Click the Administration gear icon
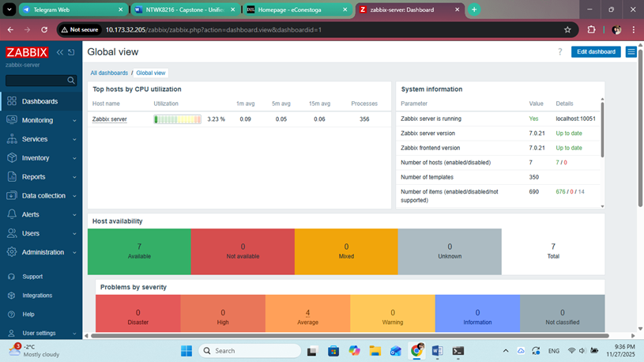This screenshot has width=644, height=362. click(12, 252)
